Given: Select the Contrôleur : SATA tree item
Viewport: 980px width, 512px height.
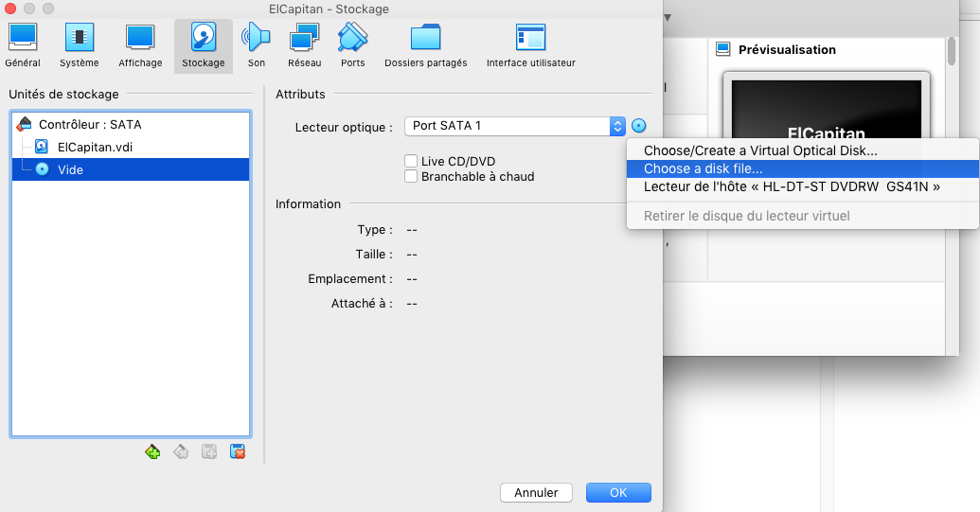Looking at the screenshot, I should click(x=131, y=124).
